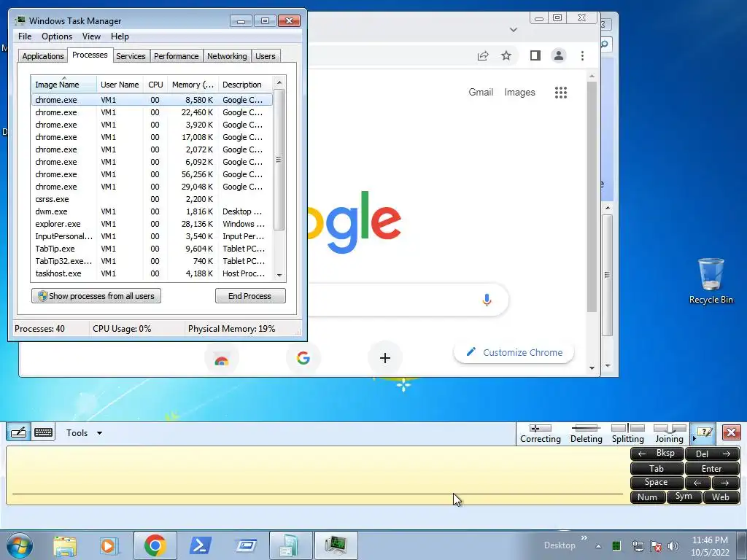Image resolution: width=747 pixels, height=560 pixels.
Task: Switch to Chrome on the taskbar
Action: coord(155,545)
